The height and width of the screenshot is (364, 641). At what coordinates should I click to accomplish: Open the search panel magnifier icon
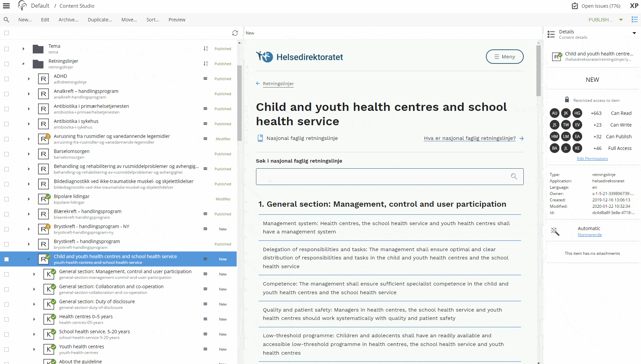[x=6, y=20]
